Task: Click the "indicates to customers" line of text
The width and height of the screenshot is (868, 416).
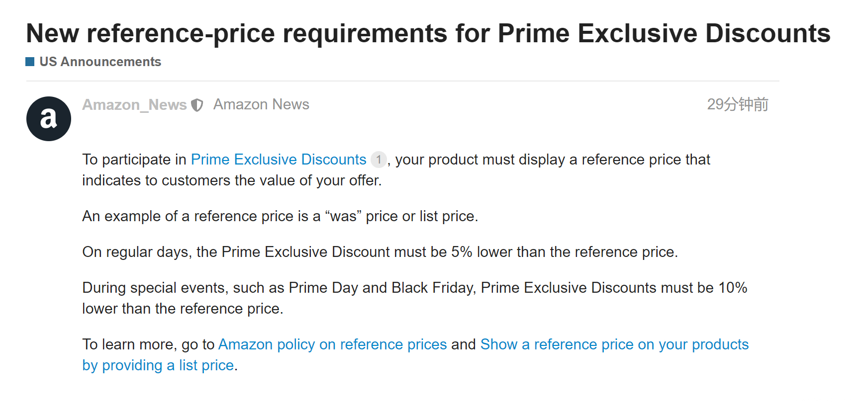Action: click(x=232, y=180)
